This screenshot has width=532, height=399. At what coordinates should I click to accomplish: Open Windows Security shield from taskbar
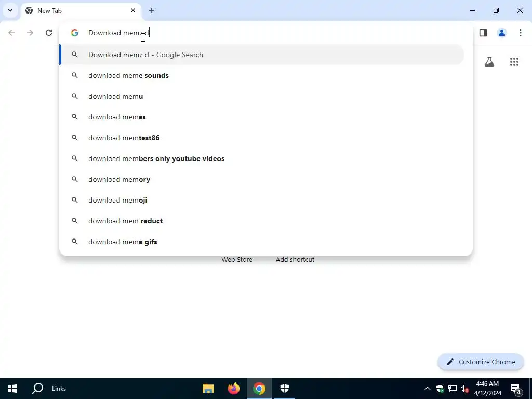click(284, 389)
